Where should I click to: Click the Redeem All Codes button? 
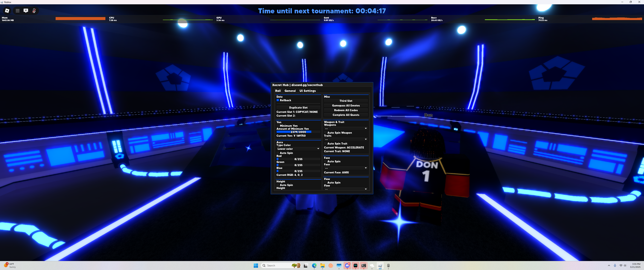pyautogui.click(x=346, y=110)
